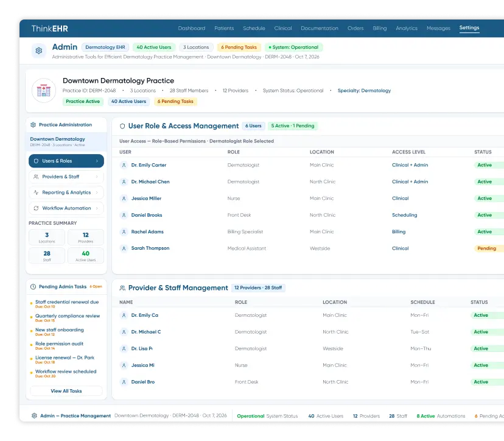Image resolution: width=504 pixels, height=441 pixels.
Task: Select the Downtown Dermatology practice entry
Action: click(x=66, y=141)
